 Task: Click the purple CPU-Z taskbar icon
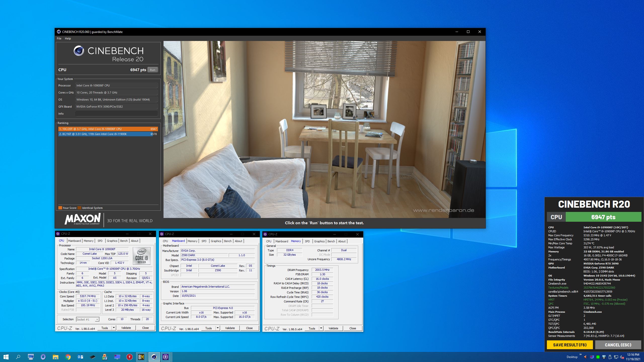(166, 357)
